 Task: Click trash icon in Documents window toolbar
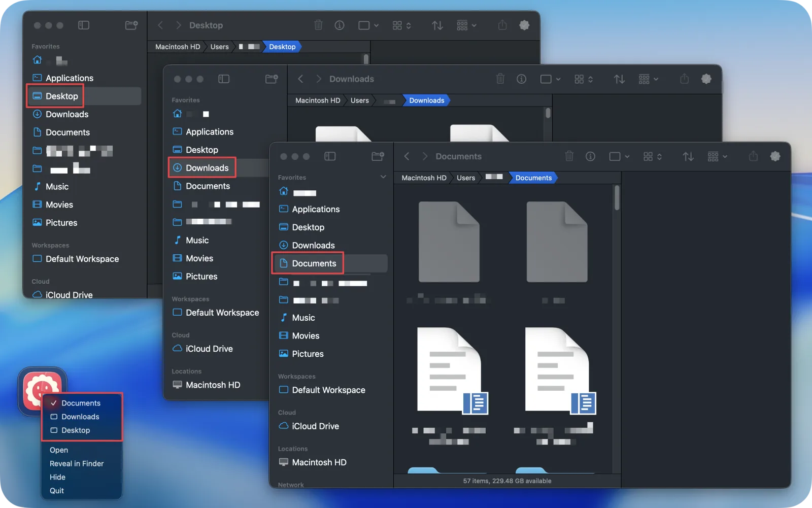(569, 156)
